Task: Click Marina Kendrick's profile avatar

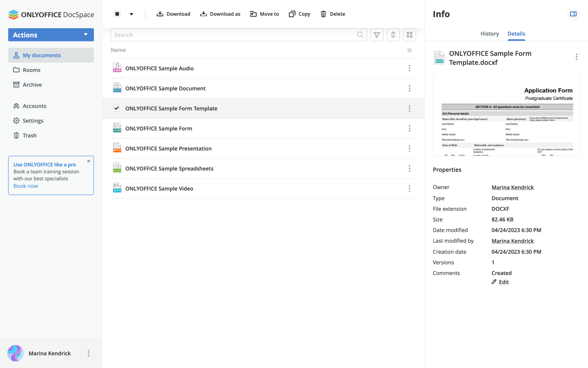Action: tap(15, 353)
